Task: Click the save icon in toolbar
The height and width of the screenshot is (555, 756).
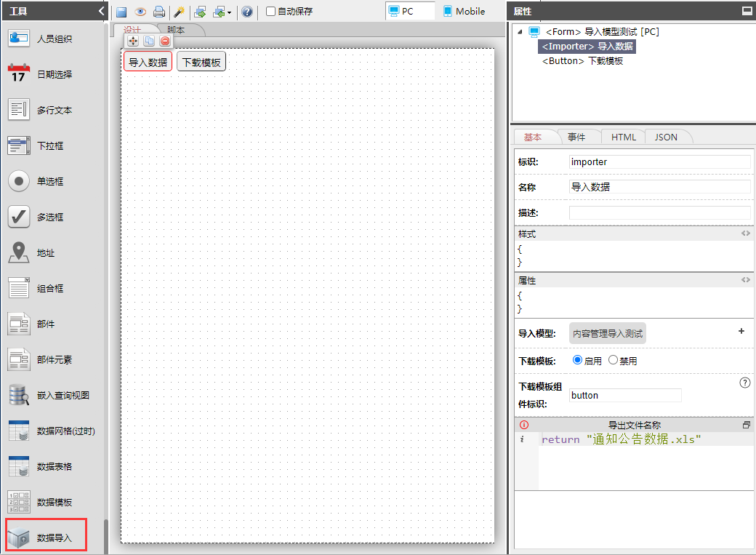Action: click(x=122, y=12)
